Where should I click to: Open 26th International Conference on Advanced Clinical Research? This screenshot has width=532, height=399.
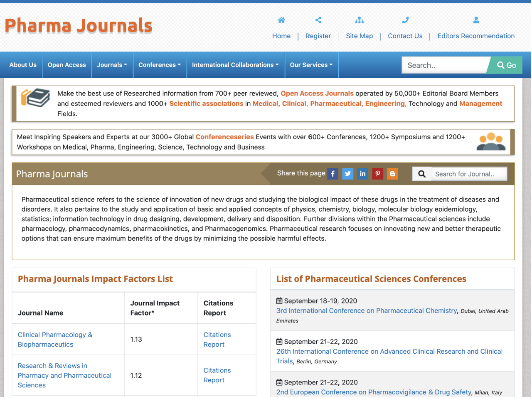tap(389, 356)
